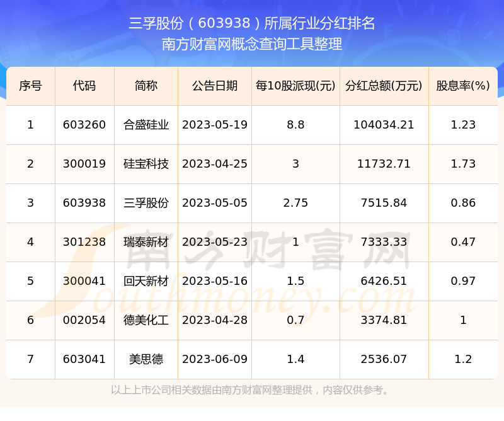Click the dividend yield 0.97

click(x=463, y=281)
